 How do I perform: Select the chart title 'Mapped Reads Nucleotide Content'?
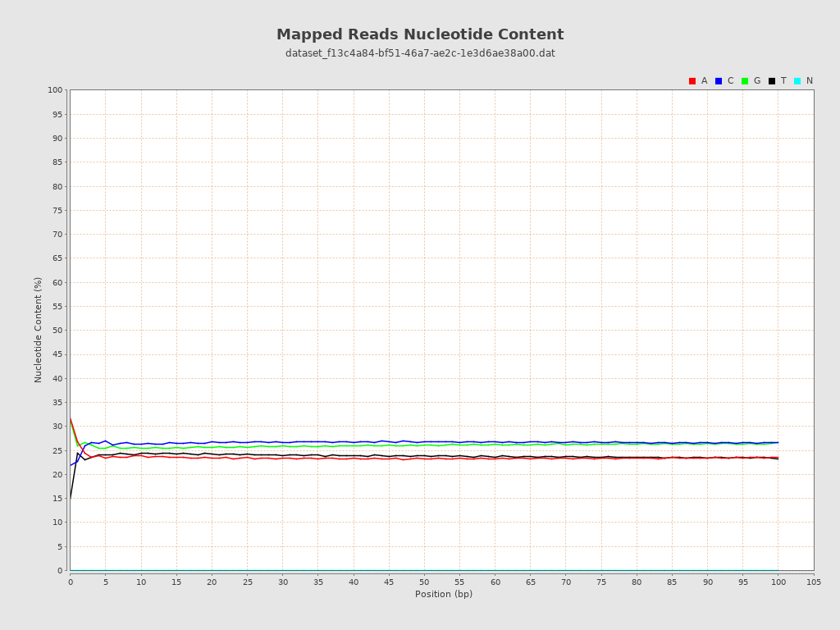pos(420,34)
